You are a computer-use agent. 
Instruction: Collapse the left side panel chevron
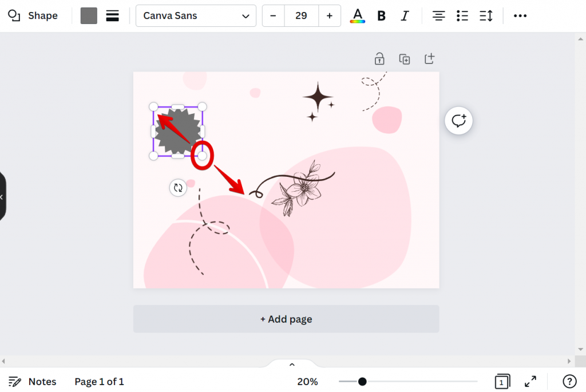(2, 197)
